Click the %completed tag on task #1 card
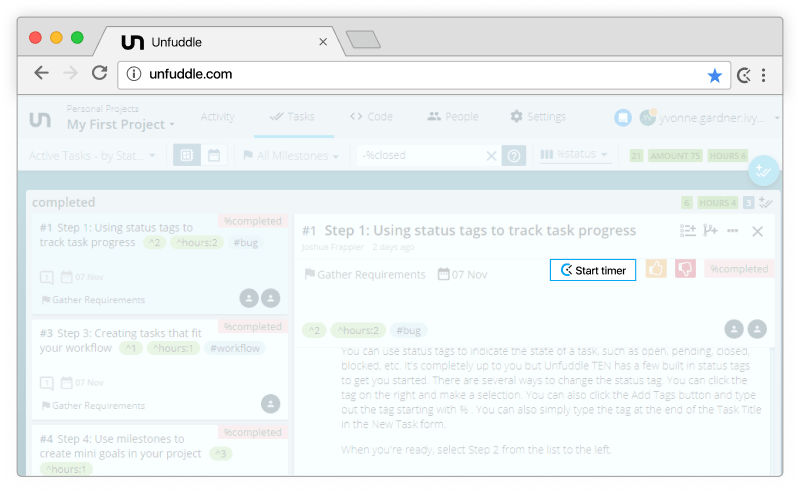 tap(253, 221)
